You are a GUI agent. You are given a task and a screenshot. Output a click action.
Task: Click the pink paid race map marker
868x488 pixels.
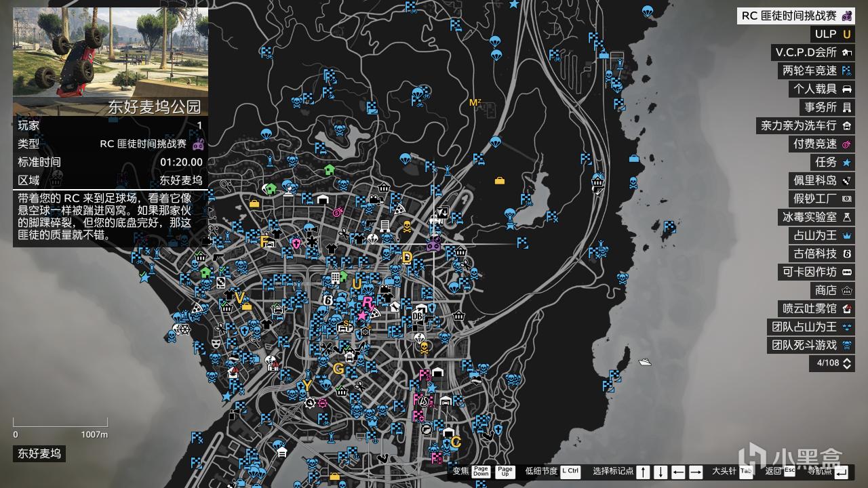337,212
